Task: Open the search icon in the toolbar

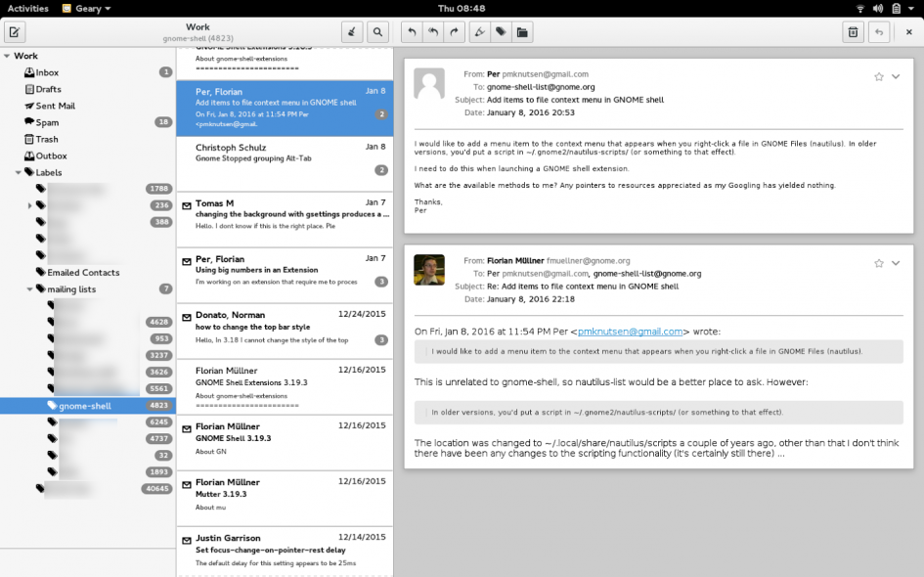Action: point(377,31)
